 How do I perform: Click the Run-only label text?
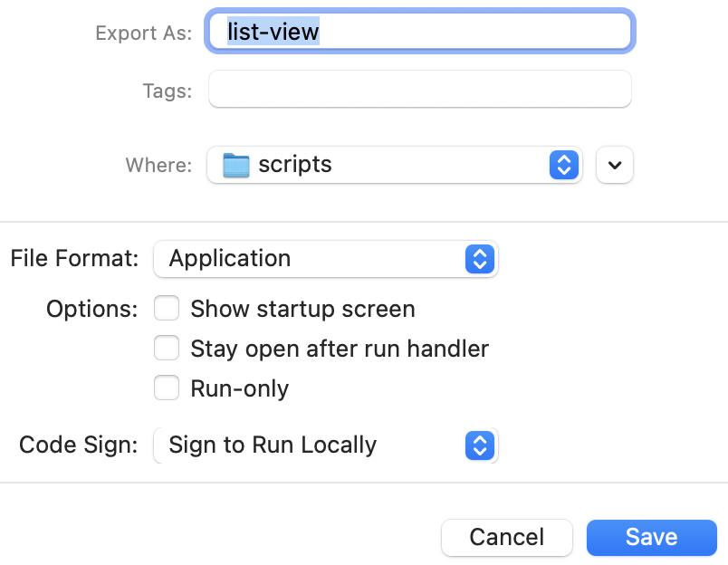pos(240,388)
